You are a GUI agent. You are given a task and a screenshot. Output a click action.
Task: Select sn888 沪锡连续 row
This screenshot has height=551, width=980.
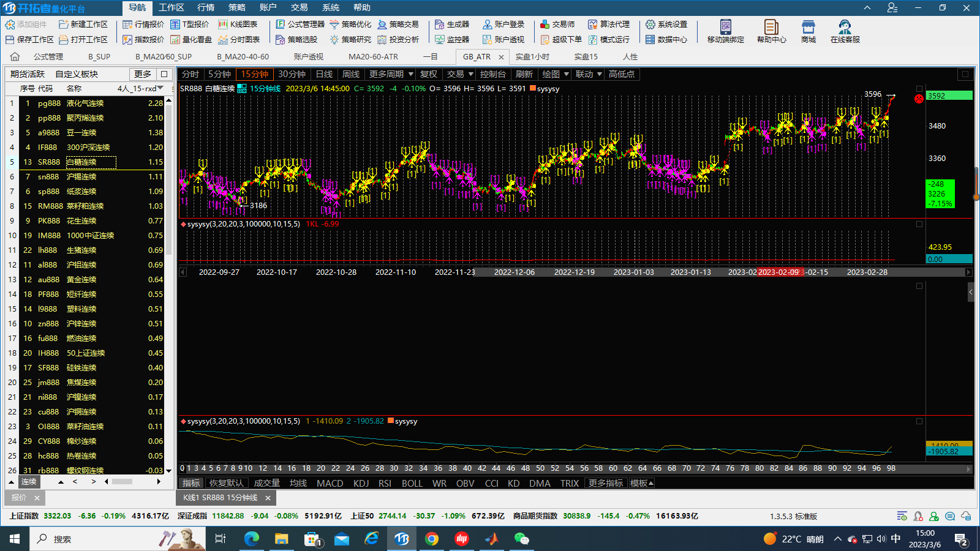click(86, 176)
